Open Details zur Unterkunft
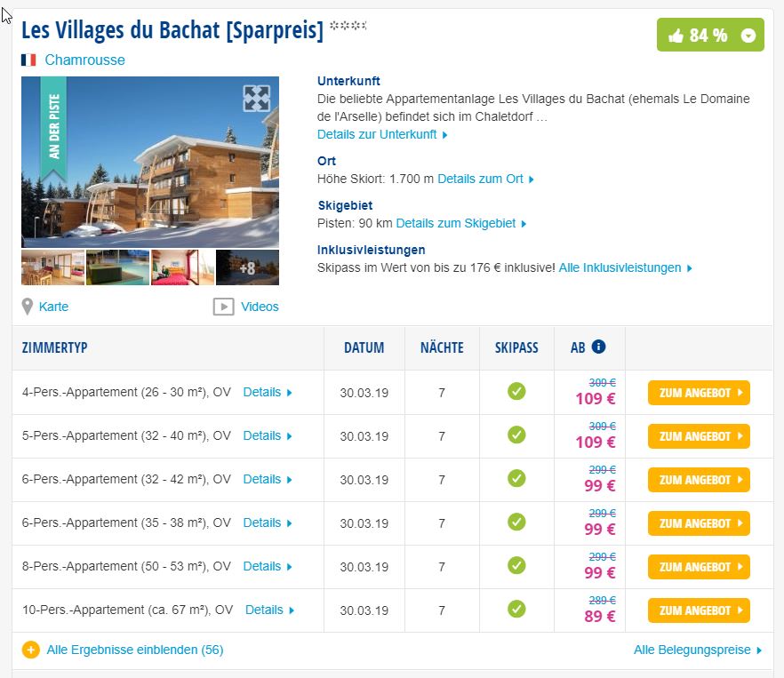784x678 pixels. pyautogui.click(x=378, y=134)
